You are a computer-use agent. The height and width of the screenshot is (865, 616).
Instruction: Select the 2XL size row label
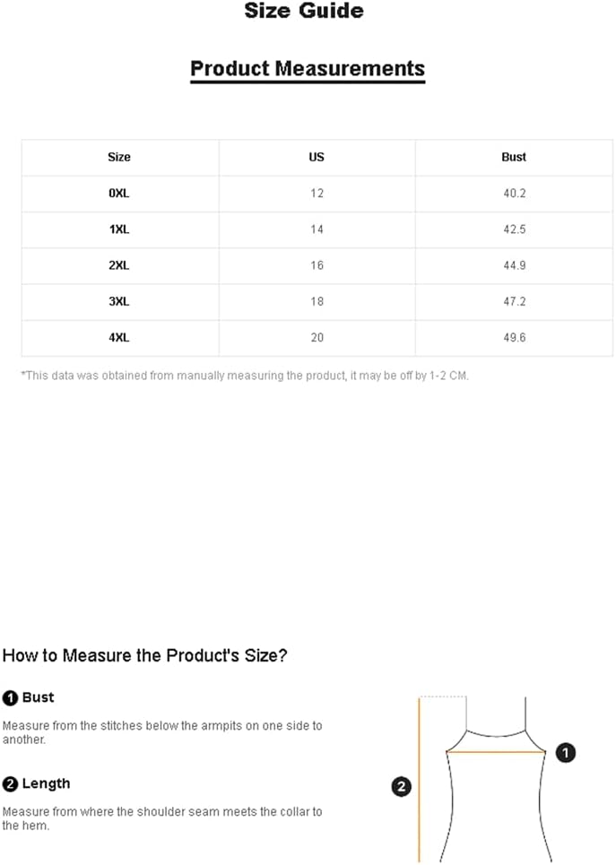(119, 265)
